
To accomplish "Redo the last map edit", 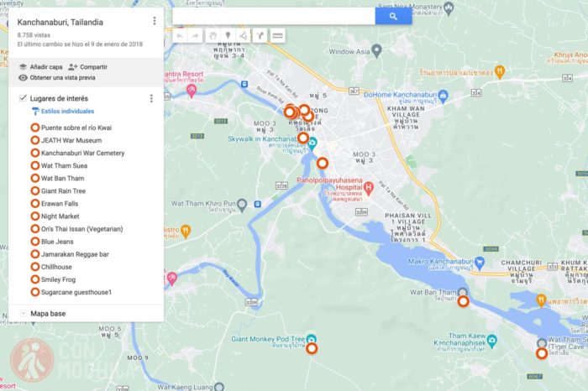I will (195, 36).
